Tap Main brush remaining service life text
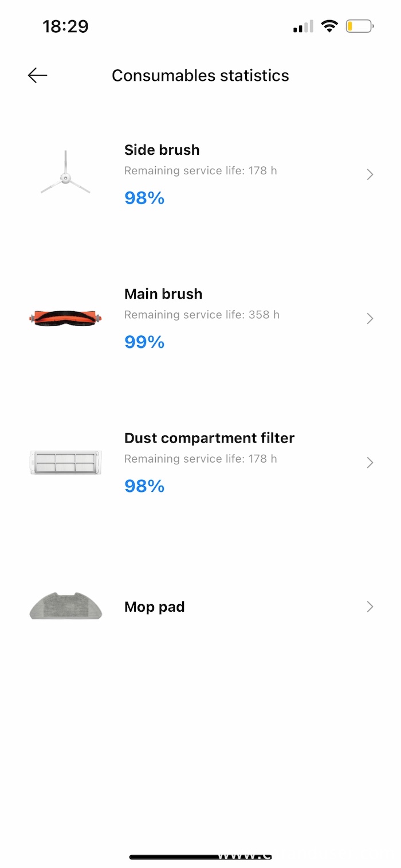 pos(202,315)
